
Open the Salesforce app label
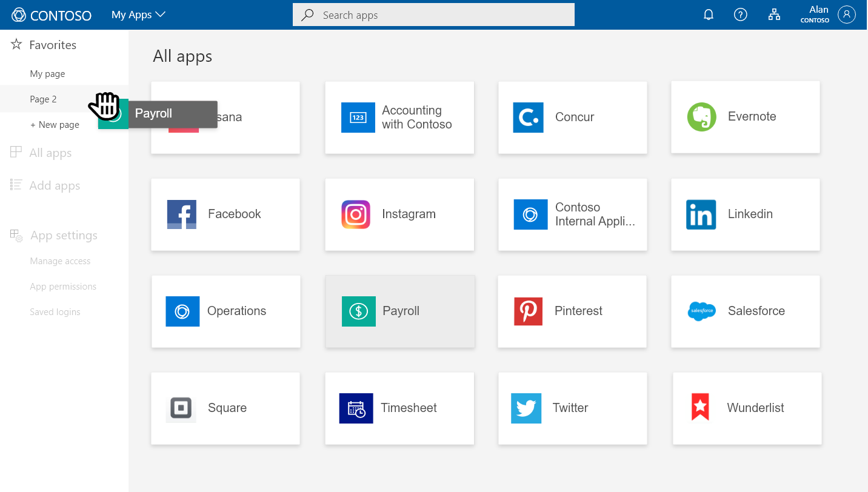click(756, 311)
